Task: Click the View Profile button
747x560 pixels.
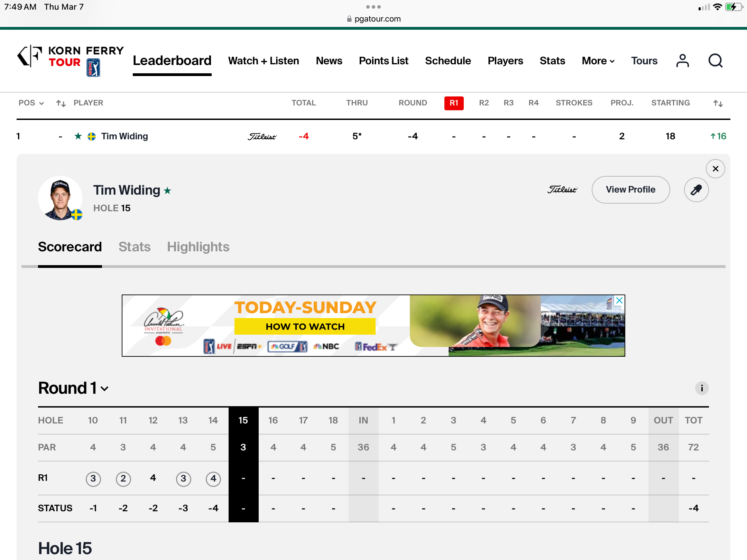Action: [630, 190]
